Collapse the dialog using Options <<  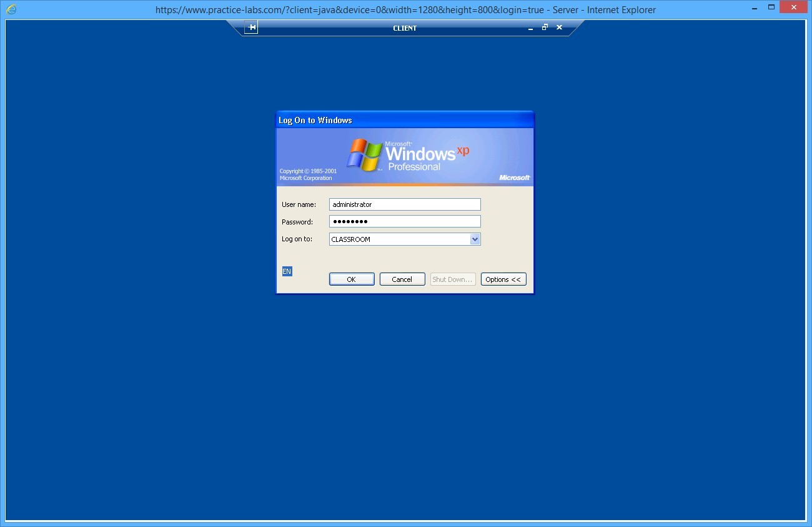coord(503,279)
